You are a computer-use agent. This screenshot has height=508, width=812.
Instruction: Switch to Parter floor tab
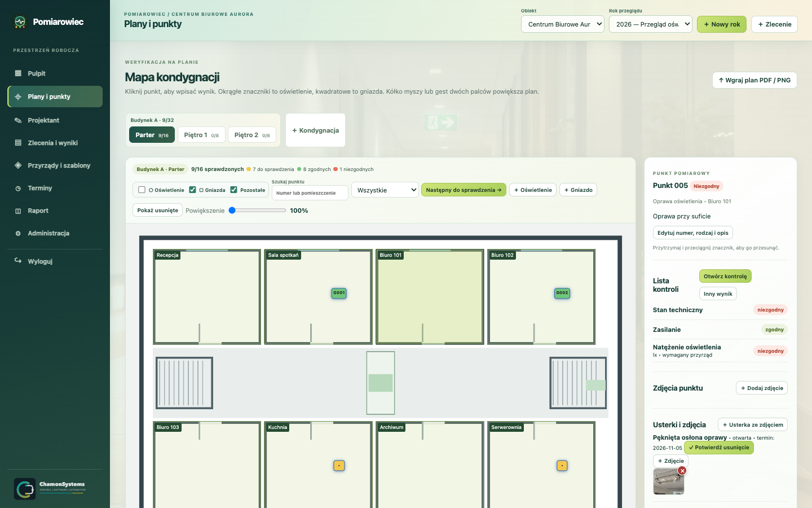152,135
